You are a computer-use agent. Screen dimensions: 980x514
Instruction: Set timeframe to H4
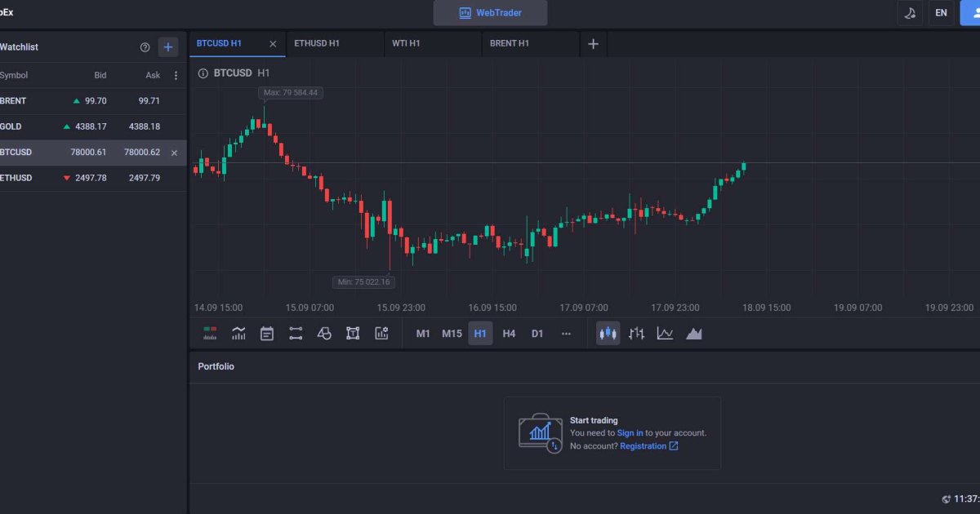509,333
